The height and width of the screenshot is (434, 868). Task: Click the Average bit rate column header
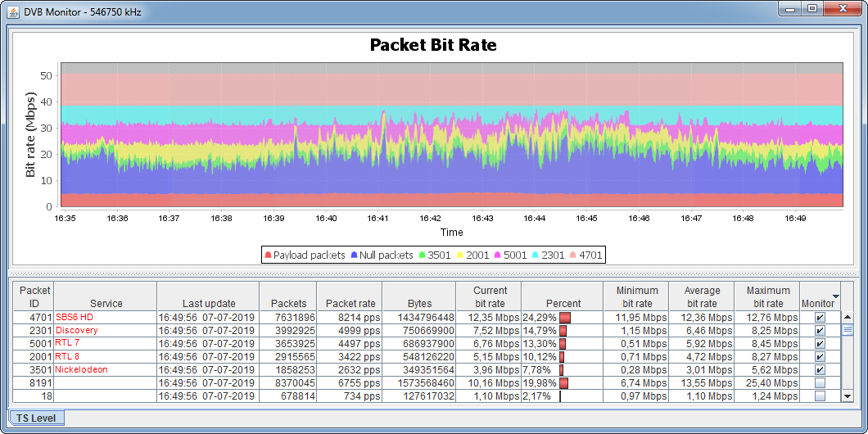(702, 296)
